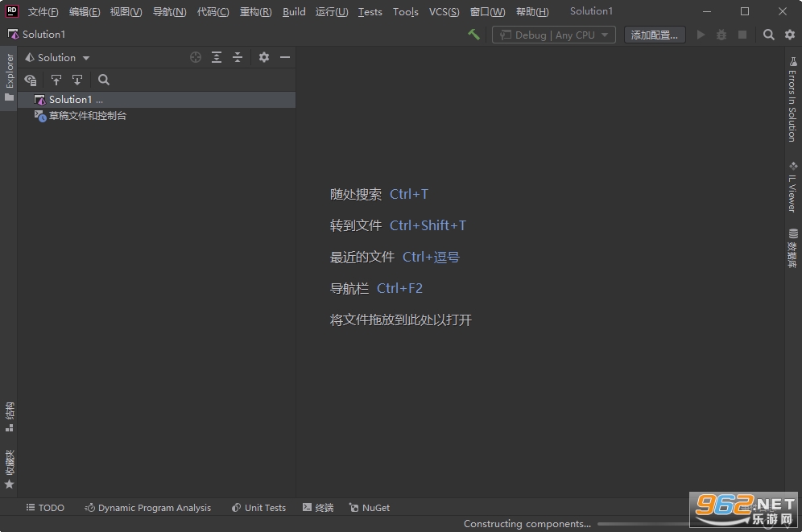
Task: Click the 导航栏 Ctrl+F2 hint
Action: [377, 288]
